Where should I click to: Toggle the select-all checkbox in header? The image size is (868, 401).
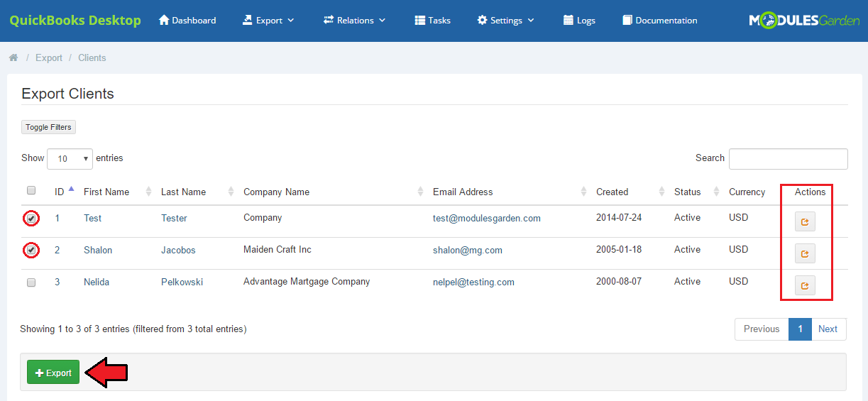31,190
